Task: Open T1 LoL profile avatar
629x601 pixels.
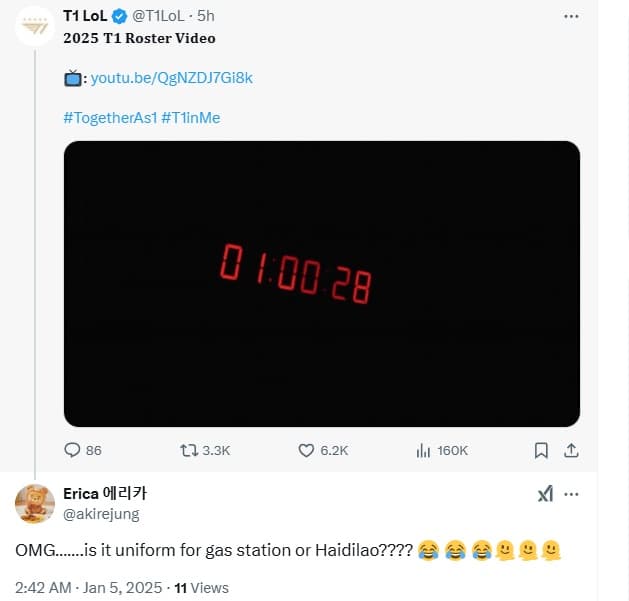Action: tap(35, 26)
